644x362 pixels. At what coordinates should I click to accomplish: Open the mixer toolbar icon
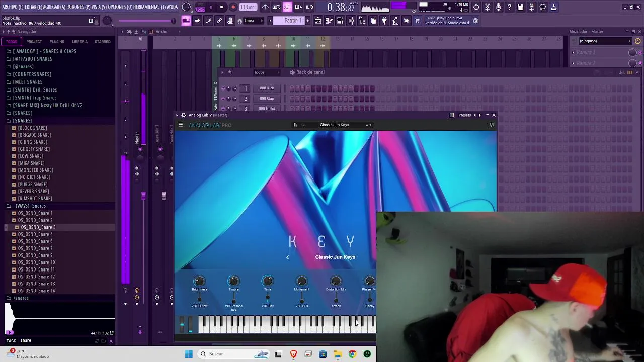point(351,21)
